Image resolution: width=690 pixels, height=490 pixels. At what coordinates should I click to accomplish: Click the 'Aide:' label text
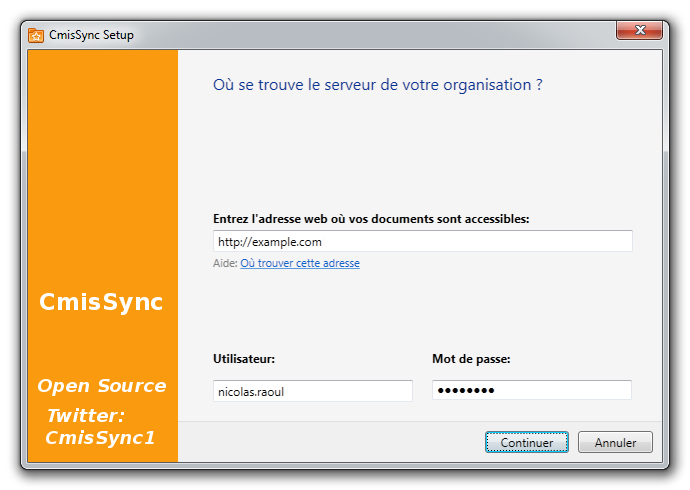click(225, 263)
